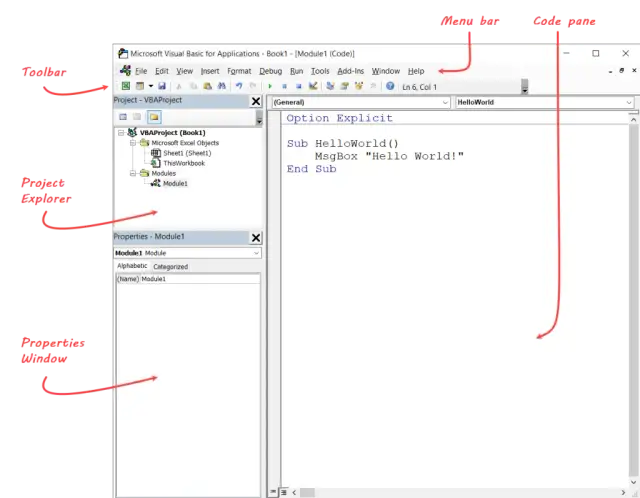Viewport: 640px width, 498px height.
Task: Click the grayed Toolbox icon
Action: [x=373, y=86]
